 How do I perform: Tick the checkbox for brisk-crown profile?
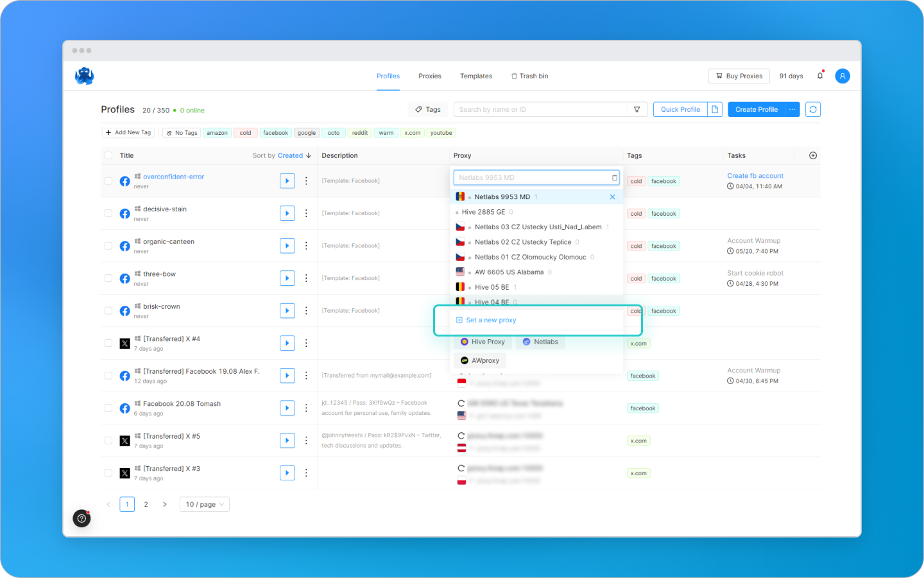pos(108,311)
